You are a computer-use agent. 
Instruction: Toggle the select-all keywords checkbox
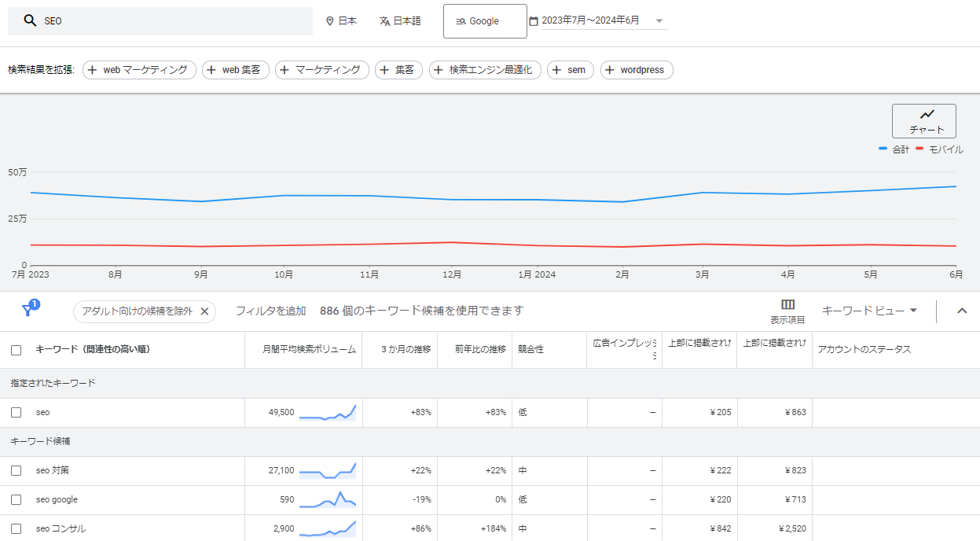point(17,350)
